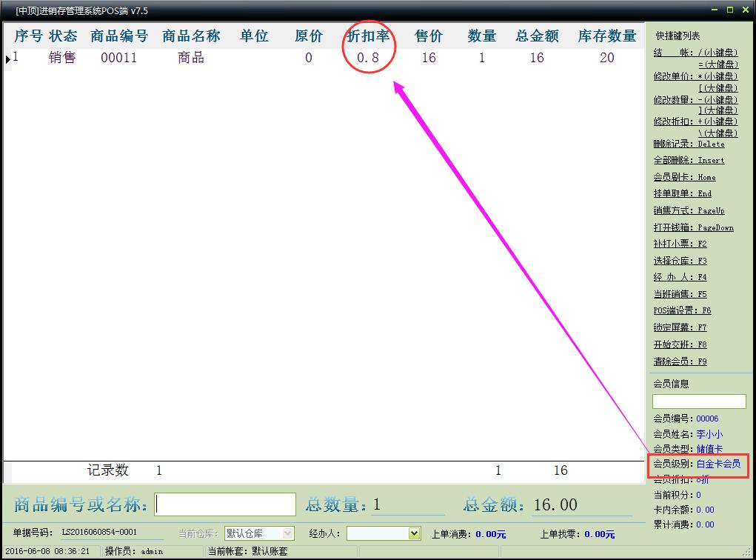Maximize the POS window
The image size is (756, 560).
click(730, 10)
